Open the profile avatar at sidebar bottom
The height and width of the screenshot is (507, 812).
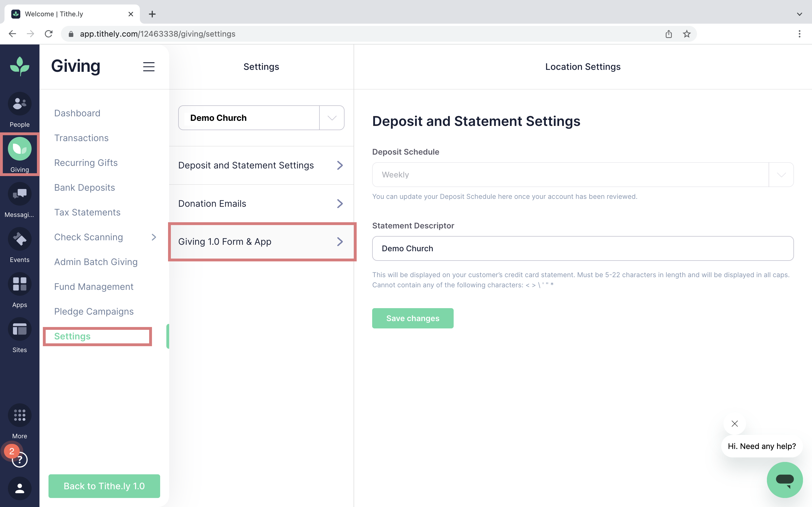pyautogui.click(x=19, y=489)
